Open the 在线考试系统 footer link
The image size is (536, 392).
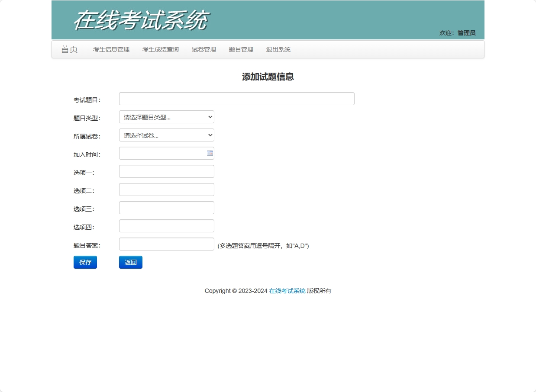286,291
